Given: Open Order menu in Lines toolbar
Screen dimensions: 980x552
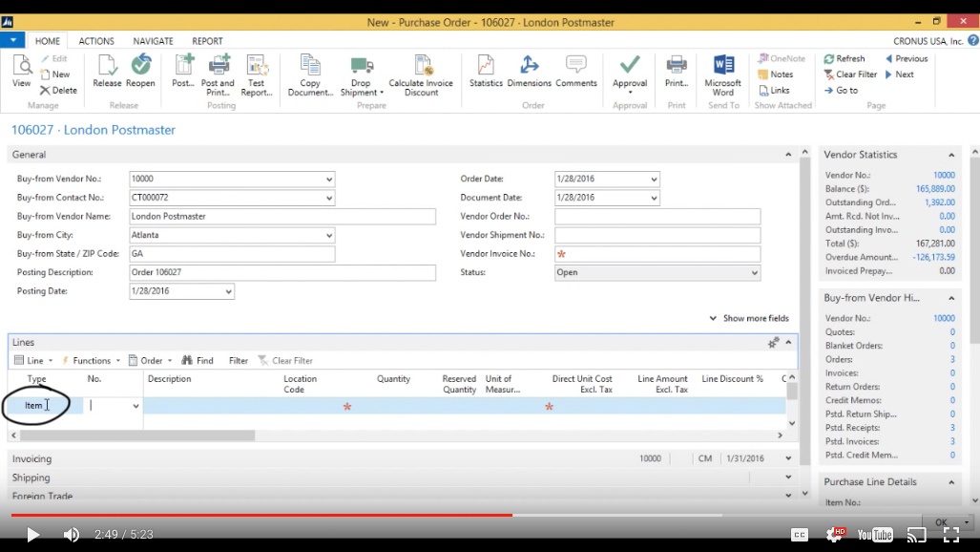Looking at the screenshot, I should coord(151,360).
